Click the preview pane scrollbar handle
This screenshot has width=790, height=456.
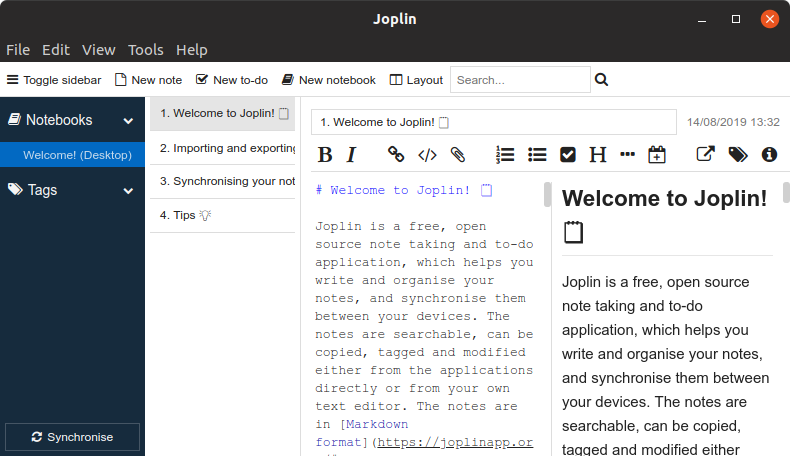coord(786,193)
